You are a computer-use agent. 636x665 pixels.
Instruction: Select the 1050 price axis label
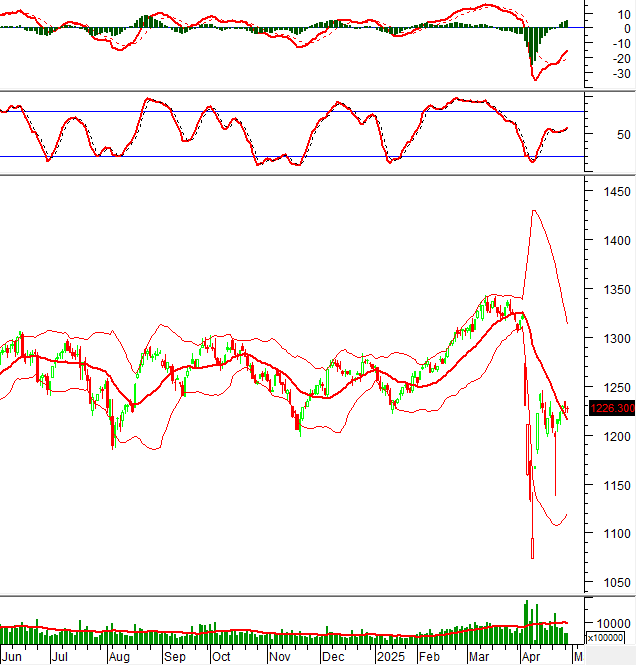coord(617,583)
